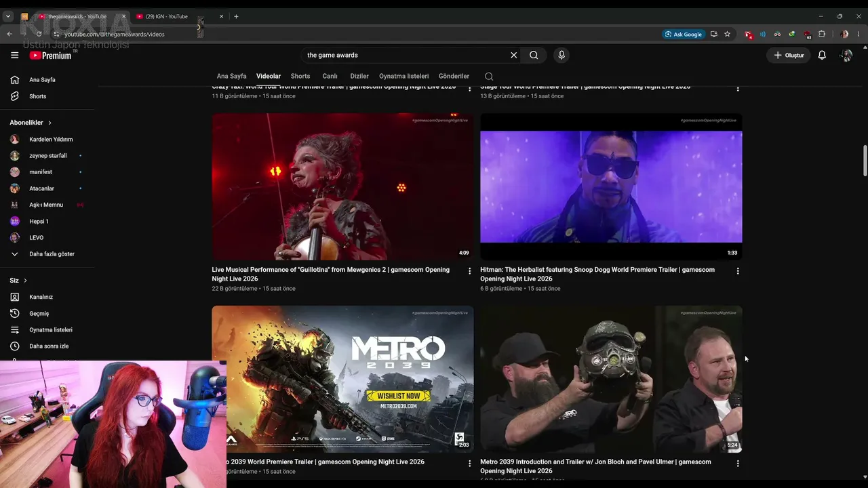868x488 pixels.
Task: Expand the Siz section
Action: pos(18,281)
